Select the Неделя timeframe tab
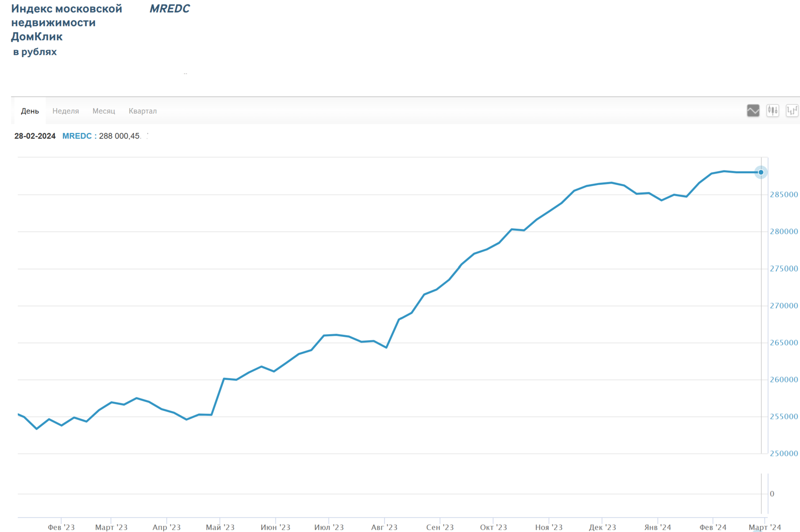Viewport: 800px width, 532px height. coord(66,111)
